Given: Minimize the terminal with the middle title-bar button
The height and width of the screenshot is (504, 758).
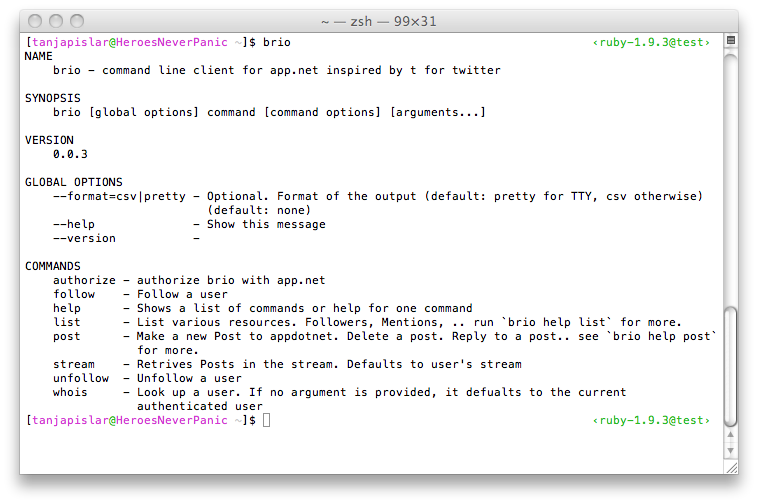Looking at the screenshot, I should coord(56,21).
